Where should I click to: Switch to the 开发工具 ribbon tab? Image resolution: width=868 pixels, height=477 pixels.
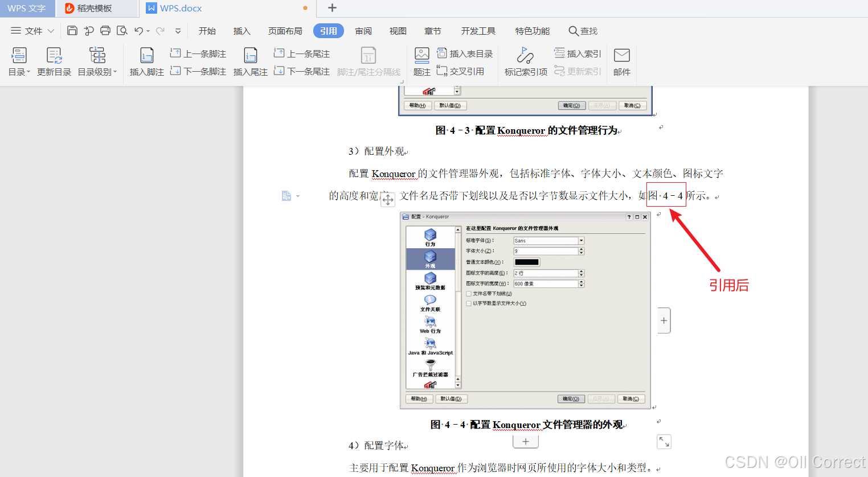478,31
